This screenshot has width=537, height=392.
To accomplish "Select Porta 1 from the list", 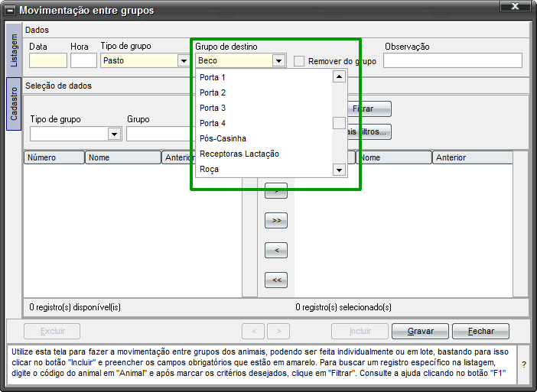I will (264, 77).
